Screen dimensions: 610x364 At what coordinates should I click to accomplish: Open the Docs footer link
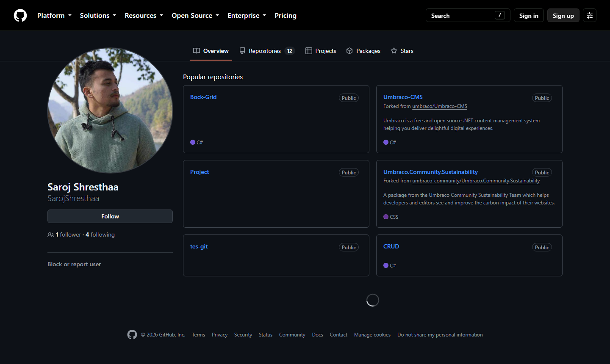[317, 335]
